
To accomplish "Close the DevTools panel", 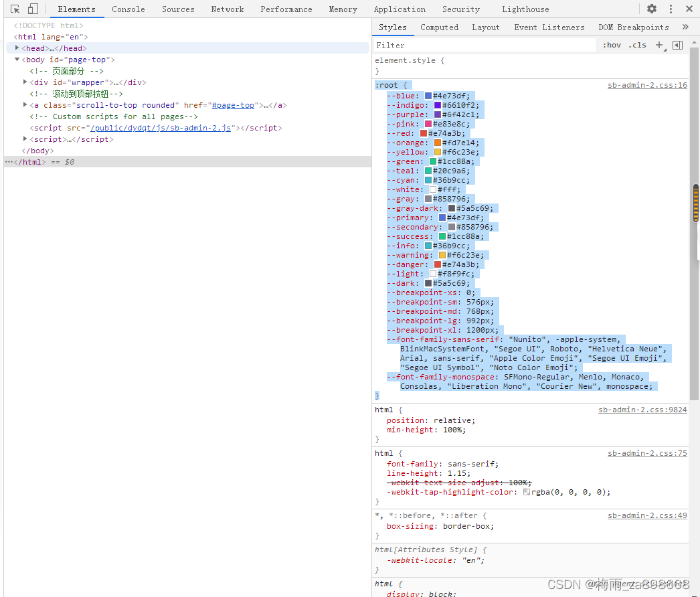I will [x=689, y=9].
